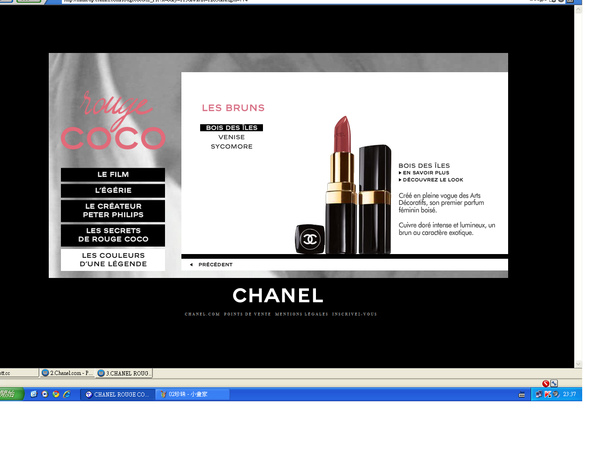The width and height of the screenshot is (600, 450).
Task: Open the L'ÉGÉRIE menu button
Action: [113, 191]
